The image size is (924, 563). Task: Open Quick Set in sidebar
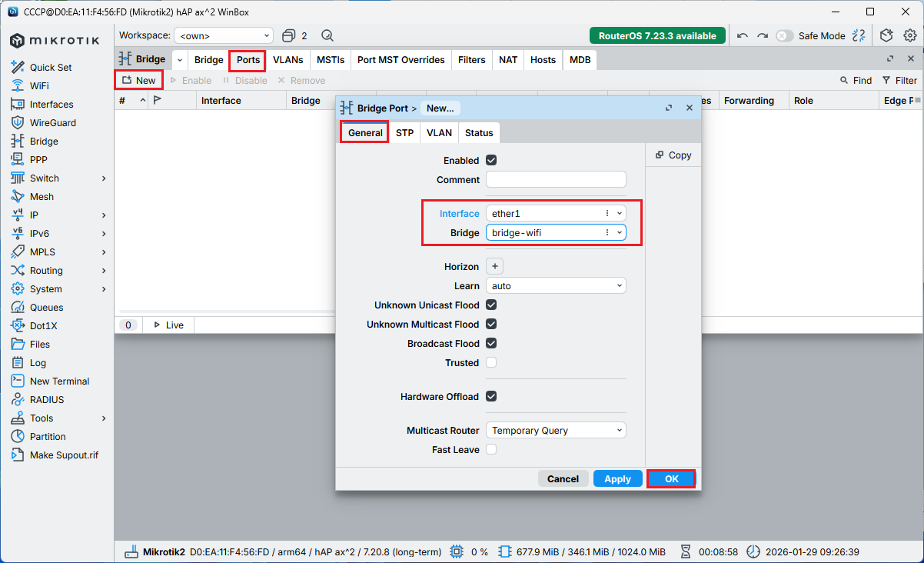[51, 67]
